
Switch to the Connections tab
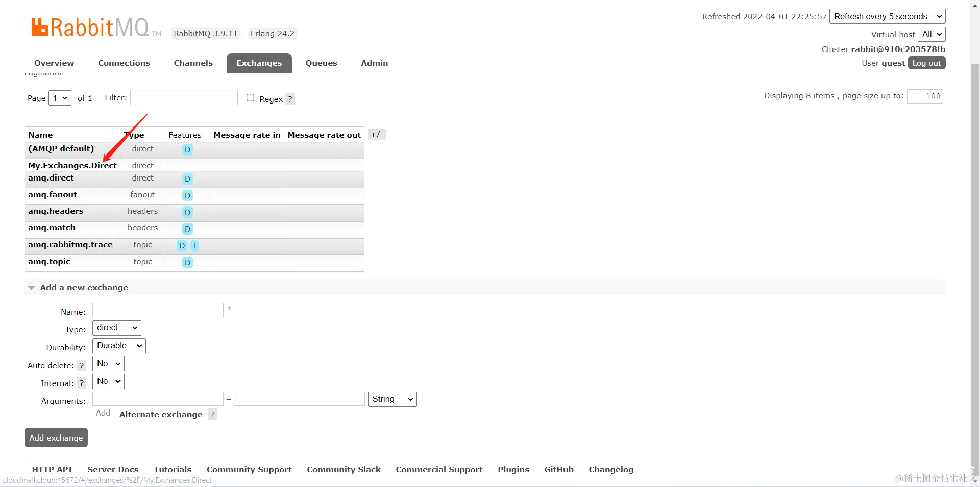click(124, 63)
